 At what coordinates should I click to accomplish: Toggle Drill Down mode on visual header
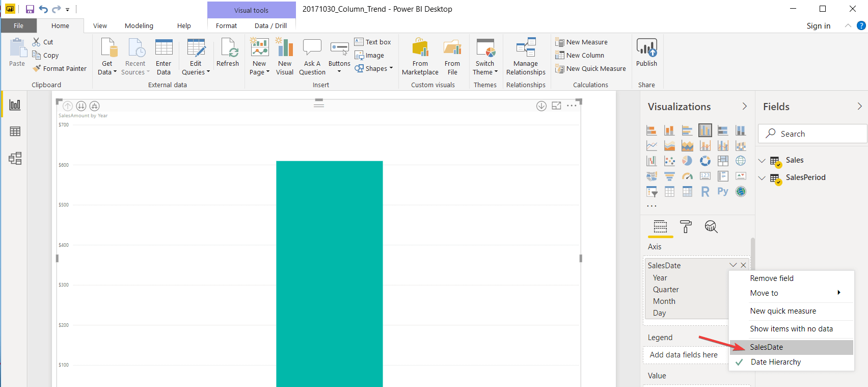pyautogui.click(x=541, y=106)
